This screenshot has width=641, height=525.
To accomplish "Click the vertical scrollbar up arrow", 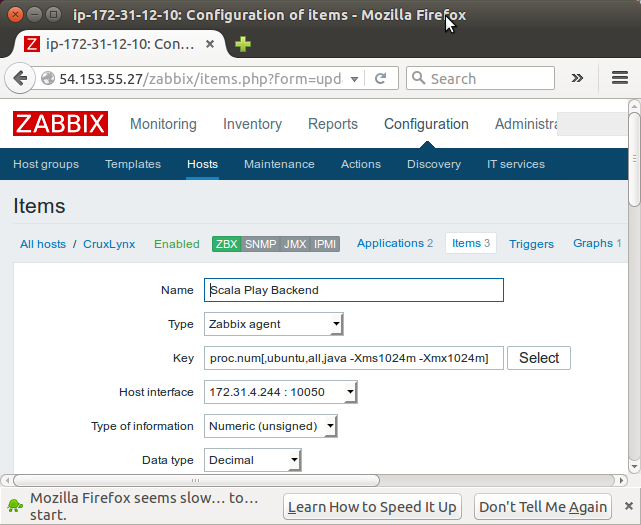I will click(x=634, y=106).
